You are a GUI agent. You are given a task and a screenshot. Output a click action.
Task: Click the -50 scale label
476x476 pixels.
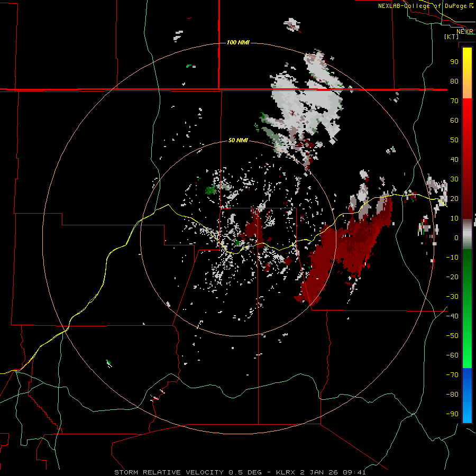click(x=452, y=336)
